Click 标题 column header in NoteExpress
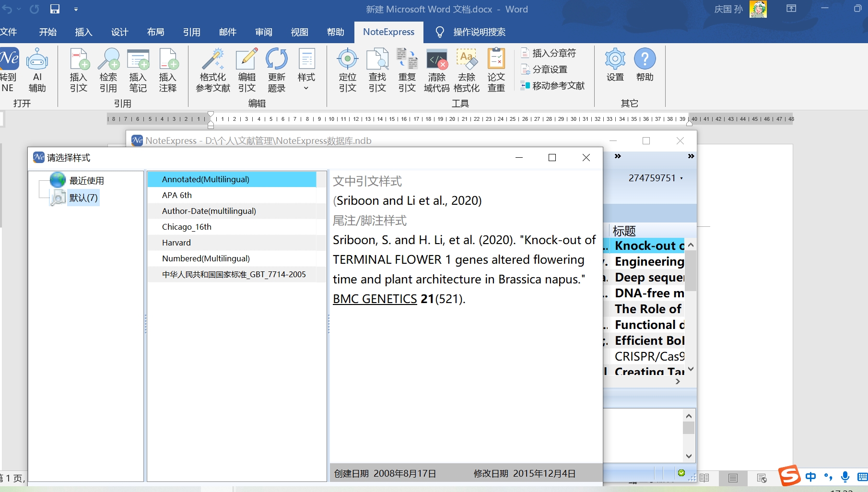Viewport: 868px width, 492px height. [624, 231]
